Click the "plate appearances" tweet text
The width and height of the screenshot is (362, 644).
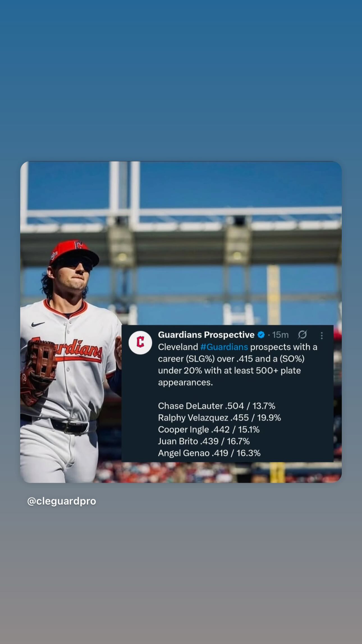pos(229,376)
